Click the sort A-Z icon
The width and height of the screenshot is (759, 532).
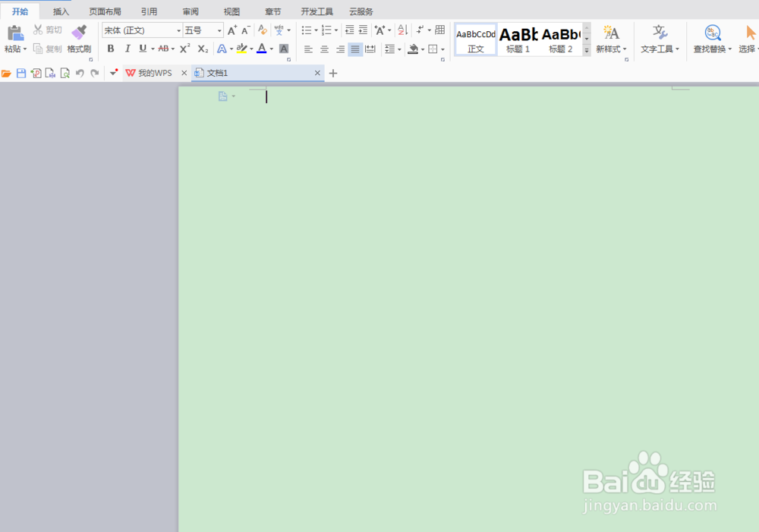[403, 30]
